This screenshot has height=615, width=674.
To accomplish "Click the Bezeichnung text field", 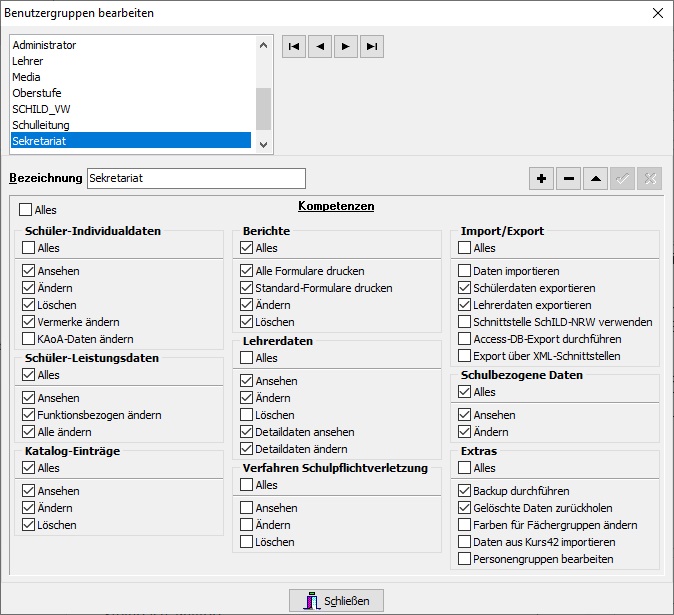I will click(196, 178).
